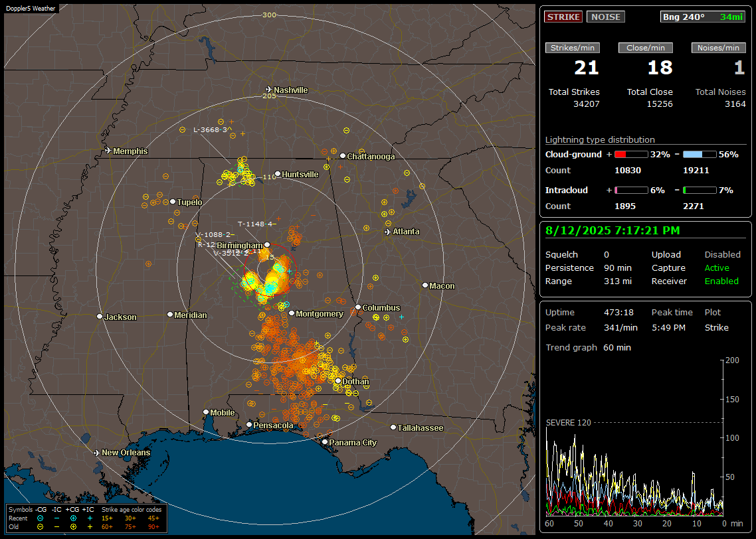Click the bearing and distance readout box
Image resolution: width=756 pixels, height=539 pixels.
(703, 17)
